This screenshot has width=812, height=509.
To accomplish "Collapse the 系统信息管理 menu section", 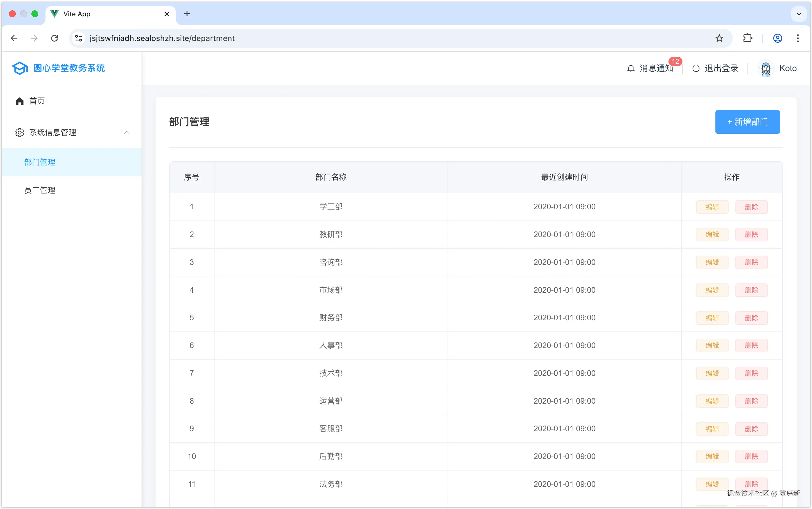I will point(127,132).
